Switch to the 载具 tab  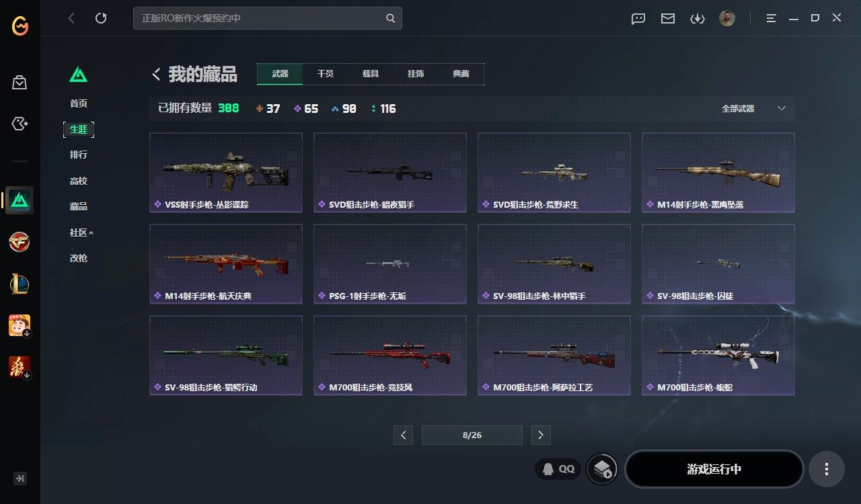371,74
